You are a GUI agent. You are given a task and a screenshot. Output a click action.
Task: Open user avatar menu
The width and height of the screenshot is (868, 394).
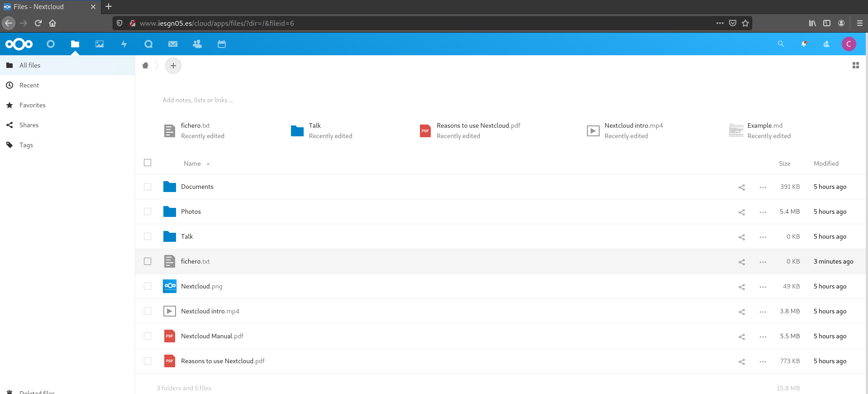(x=849, y=44)
